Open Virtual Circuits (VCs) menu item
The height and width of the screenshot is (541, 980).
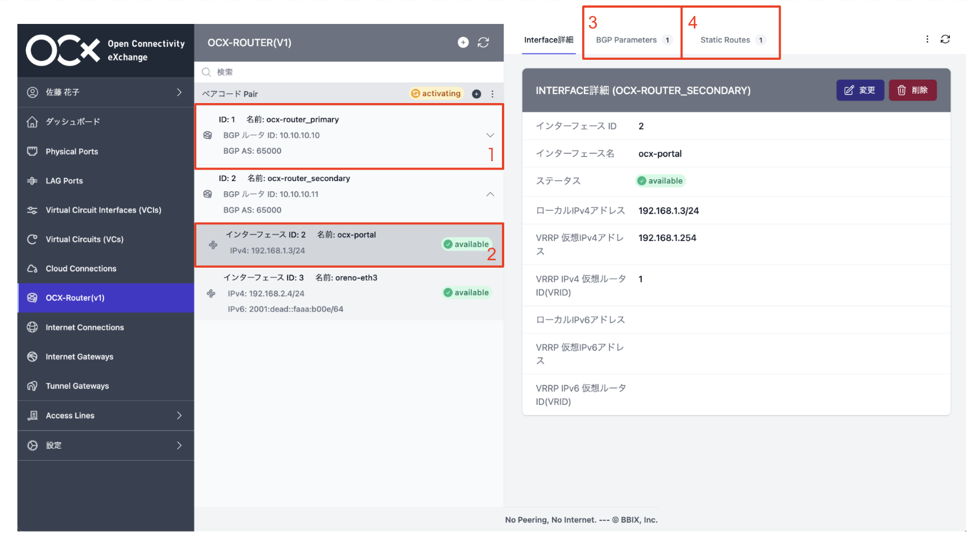coord(106,239)
